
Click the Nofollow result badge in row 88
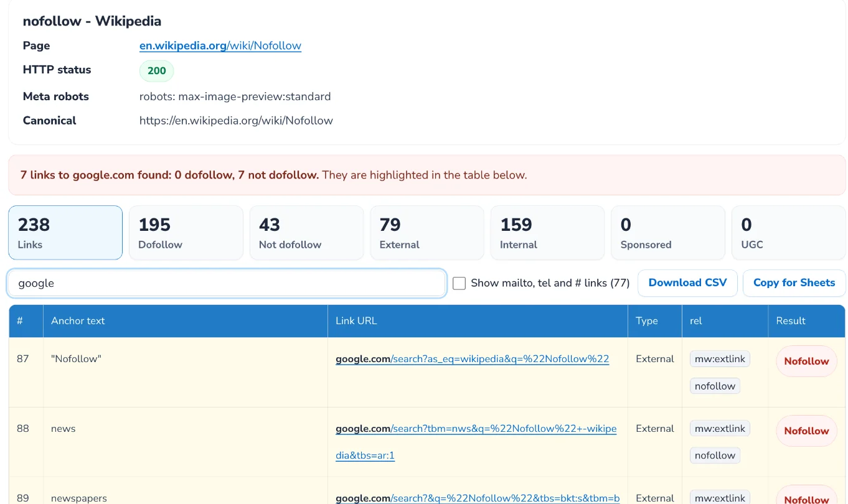(x=806, y=431)
